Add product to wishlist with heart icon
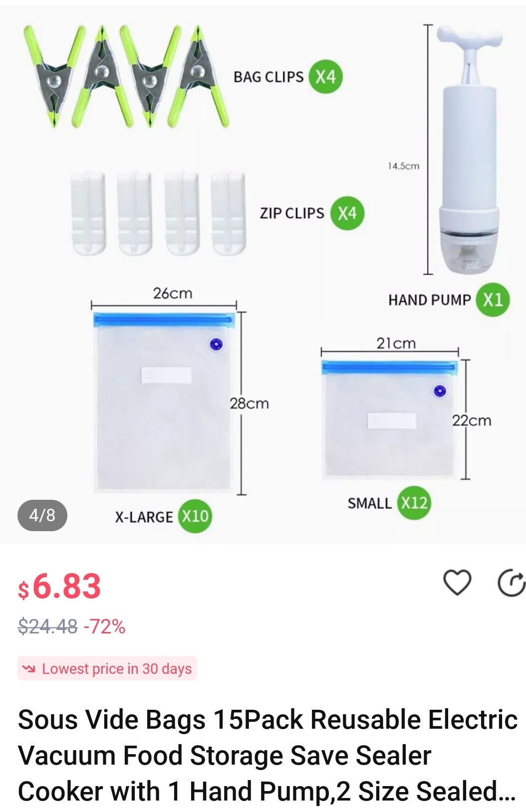This screenshot has width=526, height=812. (x=457, y=582)
